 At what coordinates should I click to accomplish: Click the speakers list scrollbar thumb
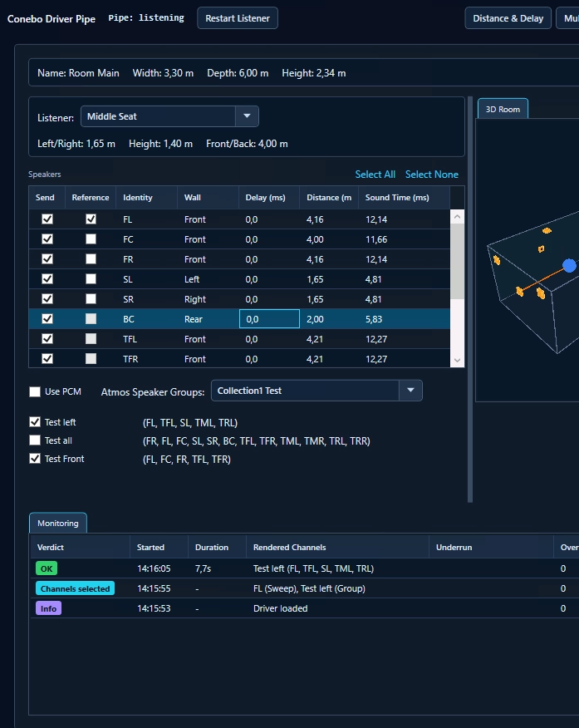457,262
